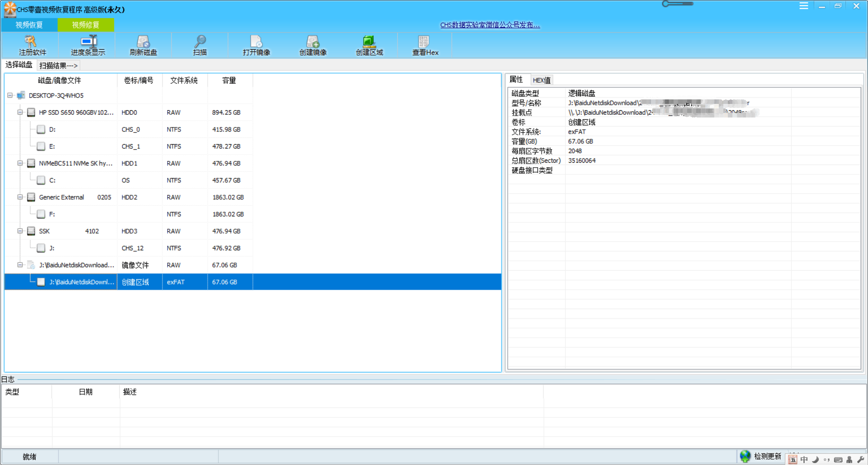Screen dimensions: 868x465
Task: Click the 注册软件 register software icon
Action: pyautogui.click(x=31, y=42)
